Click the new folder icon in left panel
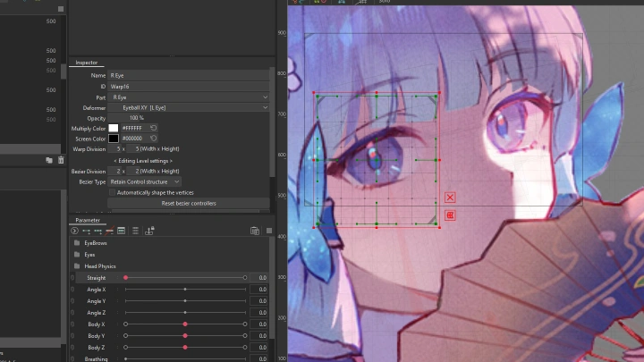This screenshot has height=362, width=644. coord(49,160)
